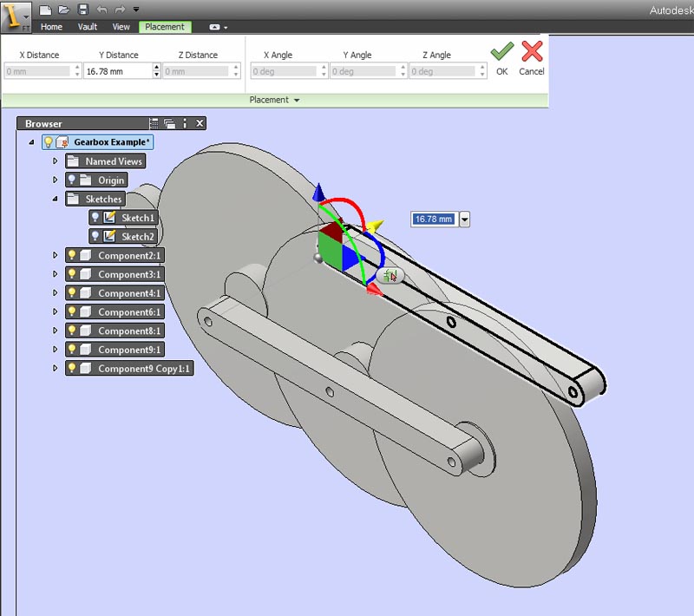Click the Sketch2 sketch pencil icon
The width and height of the screenshot is (694, 616).
[x=109, y=236]
